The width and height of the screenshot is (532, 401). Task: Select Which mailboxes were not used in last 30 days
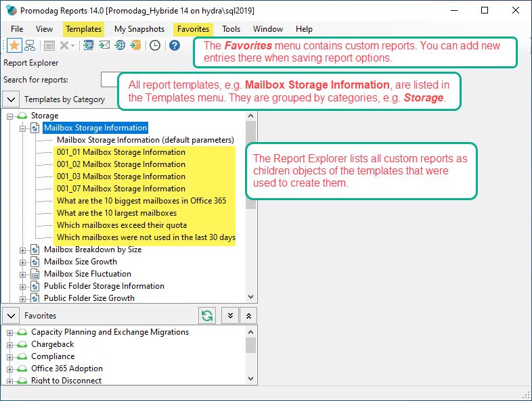146,237
